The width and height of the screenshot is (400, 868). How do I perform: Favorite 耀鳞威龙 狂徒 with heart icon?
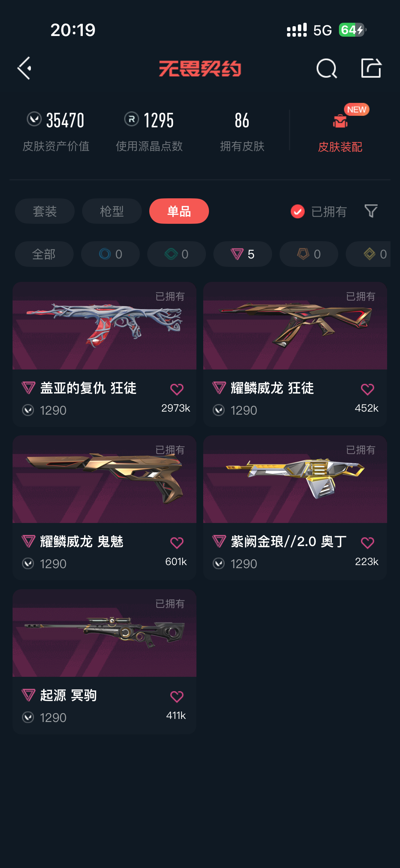click(x=367, y=389)
